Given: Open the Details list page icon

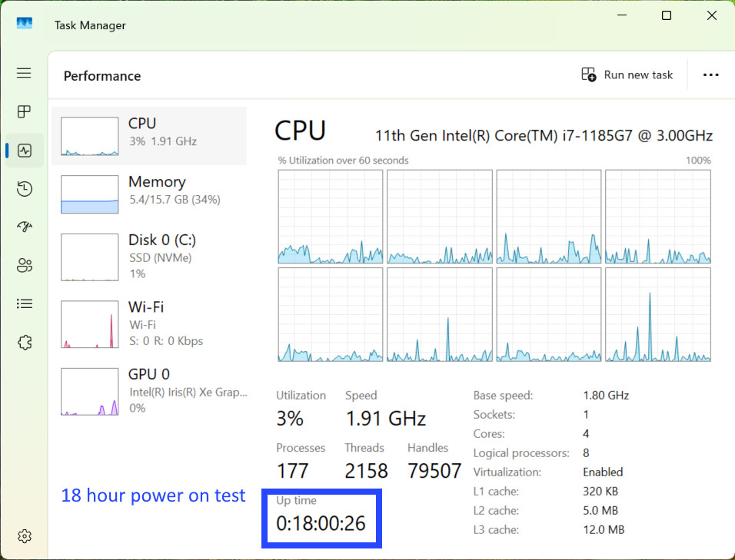Looking at the screenshot, I should click(25, 304).
